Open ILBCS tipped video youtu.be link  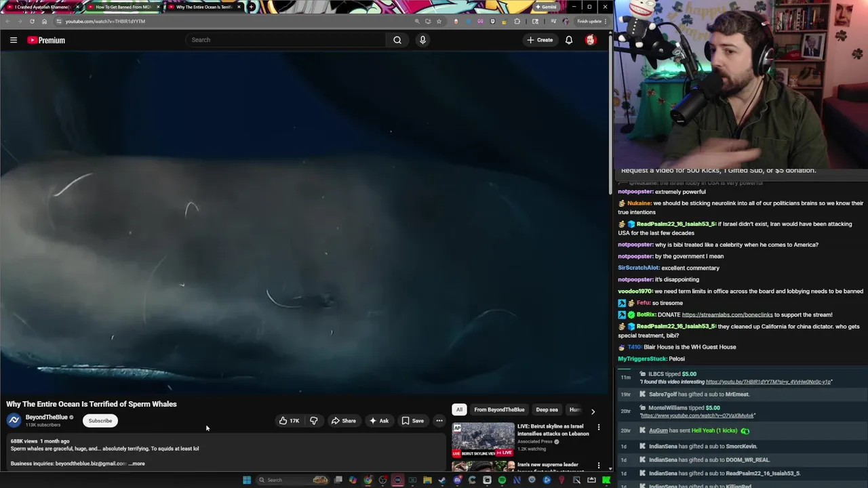click(x=768, y=382)
